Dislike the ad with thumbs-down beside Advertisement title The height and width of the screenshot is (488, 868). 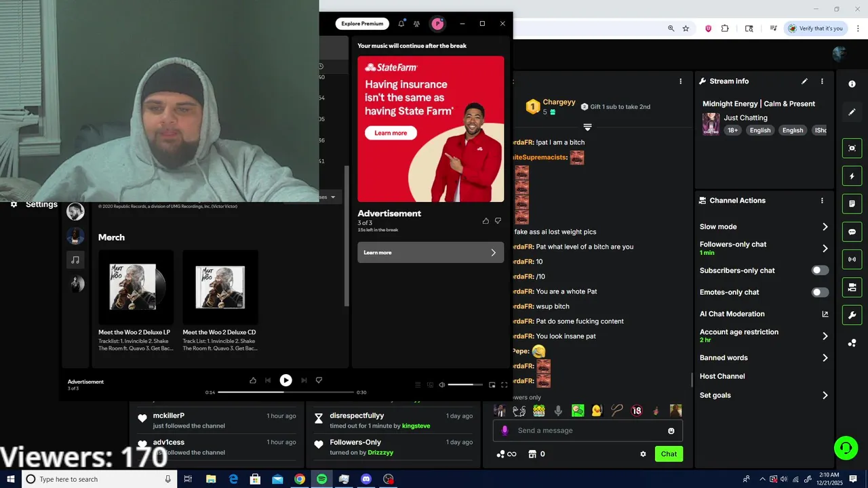click(x=498, y=221)
